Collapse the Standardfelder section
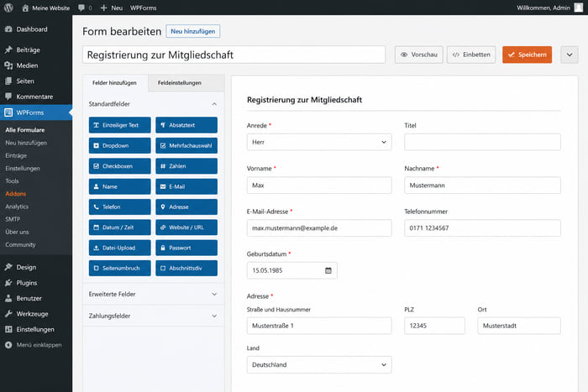 [153, 104]
